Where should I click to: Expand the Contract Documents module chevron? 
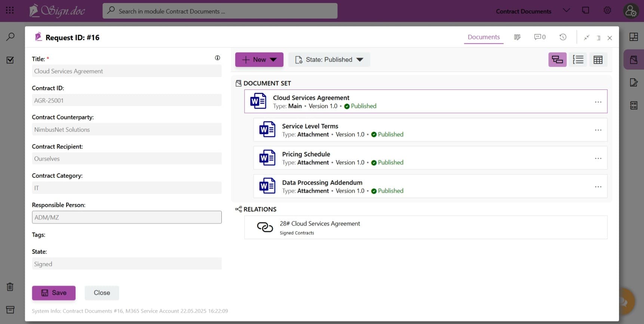(x=566, y=10)
